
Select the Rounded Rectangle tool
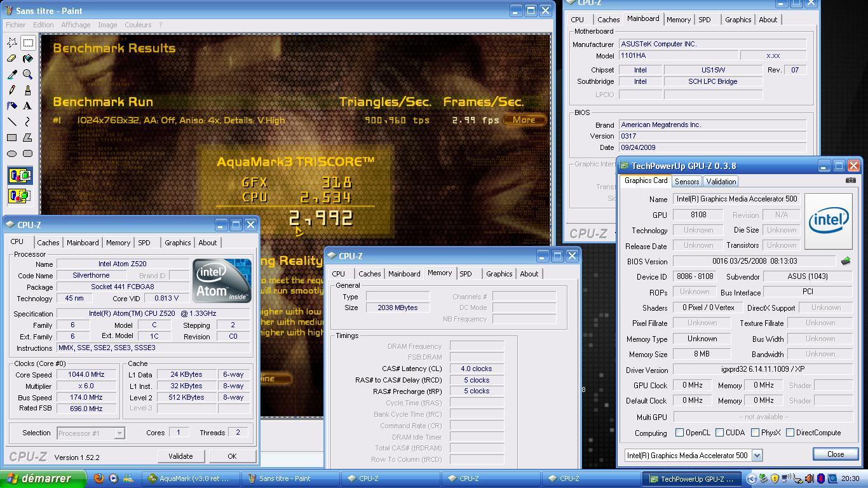tap(28, 153)
